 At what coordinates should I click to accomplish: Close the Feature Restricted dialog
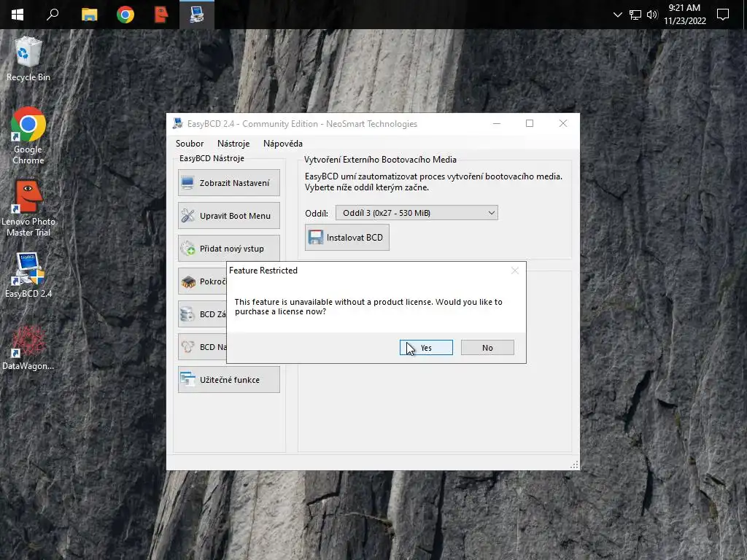tap(514, 271)
